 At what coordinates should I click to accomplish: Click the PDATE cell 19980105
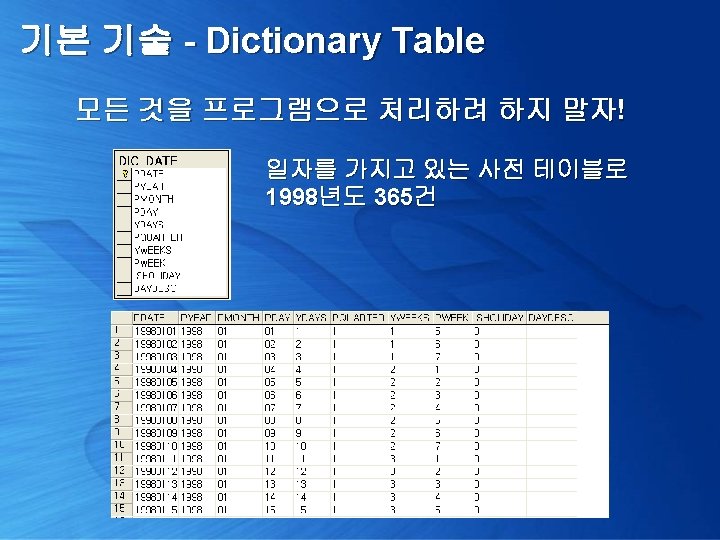[x=155, y=382]
